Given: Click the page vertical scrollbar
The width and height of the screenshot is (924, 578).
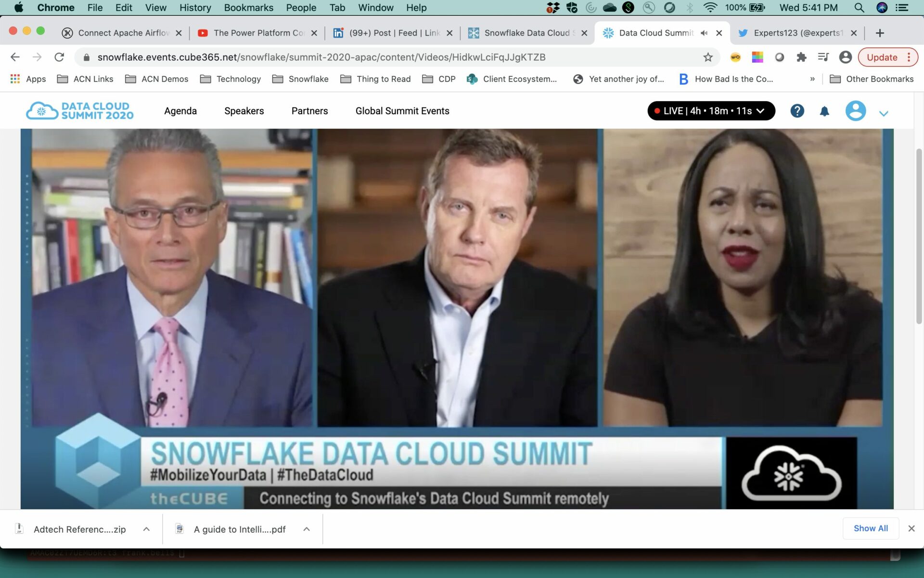Looking at the screenshot, I should pos(919,236).
